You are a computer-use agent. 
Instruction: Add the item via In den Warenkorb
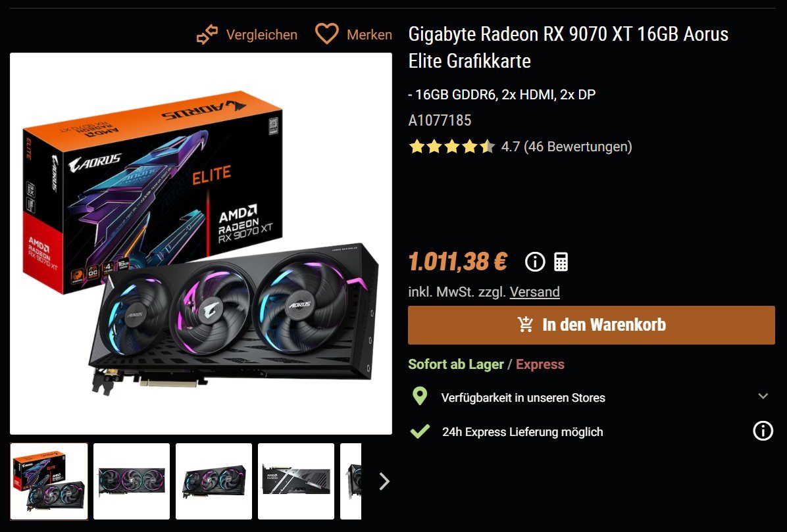[592, 325]
